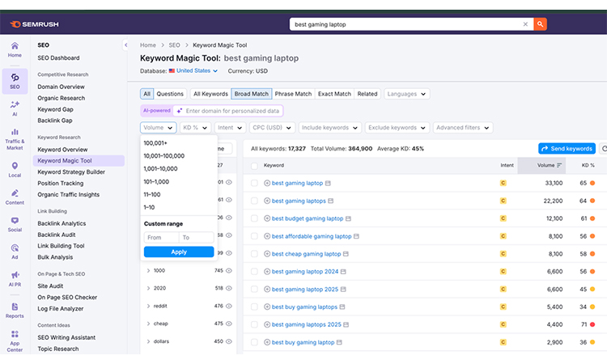607x364 pixels.
Task: Open Local section in the sidebar
Action: 15,169
